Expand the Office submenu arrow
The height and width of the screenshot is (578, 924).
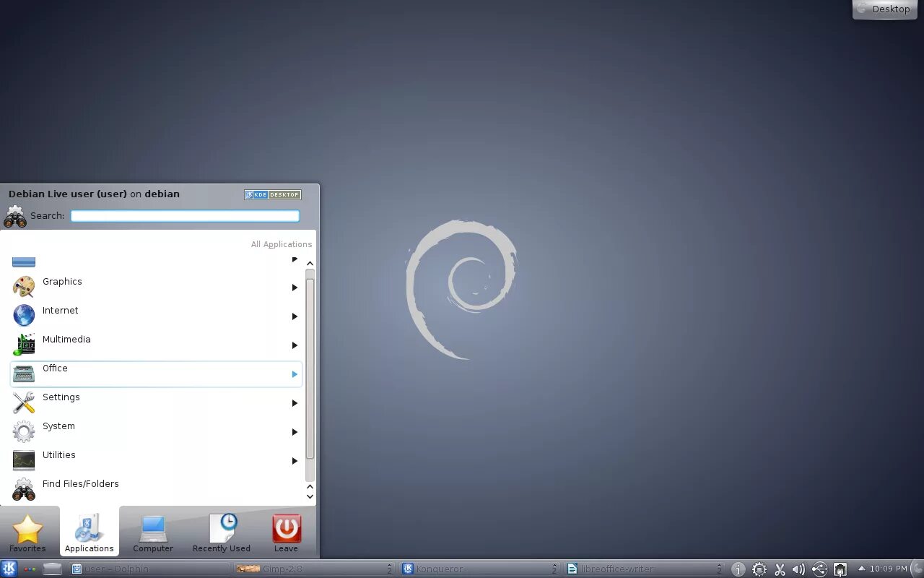(295, 374)
